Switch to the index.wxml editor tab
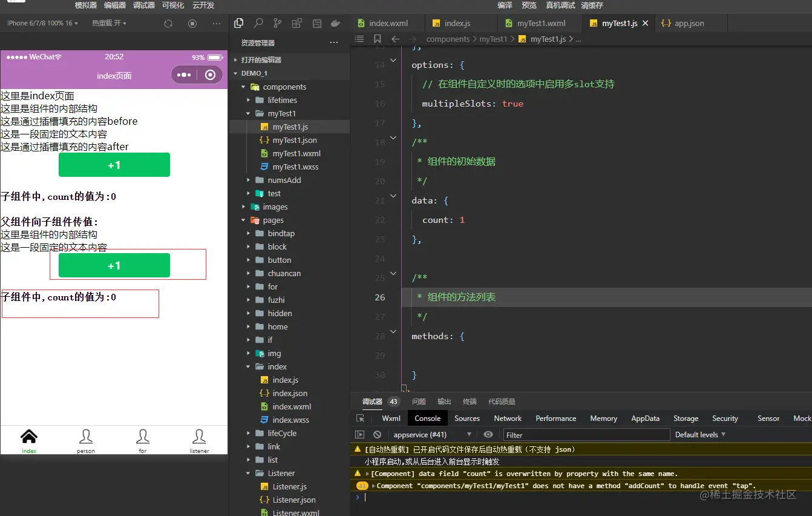The image size is (812, 516). tap(387, 24)
